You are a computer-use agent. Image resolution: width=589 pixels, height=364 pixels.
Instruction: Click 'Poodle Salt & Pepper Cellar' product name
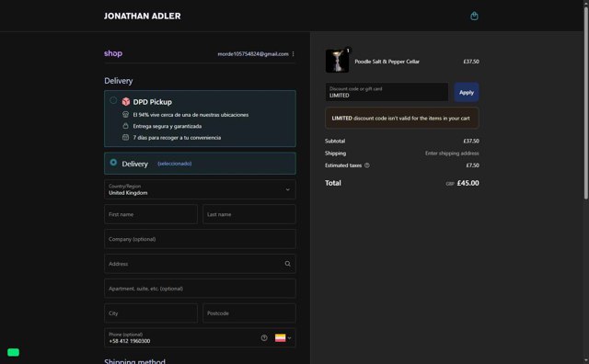(x=387, y=62)
